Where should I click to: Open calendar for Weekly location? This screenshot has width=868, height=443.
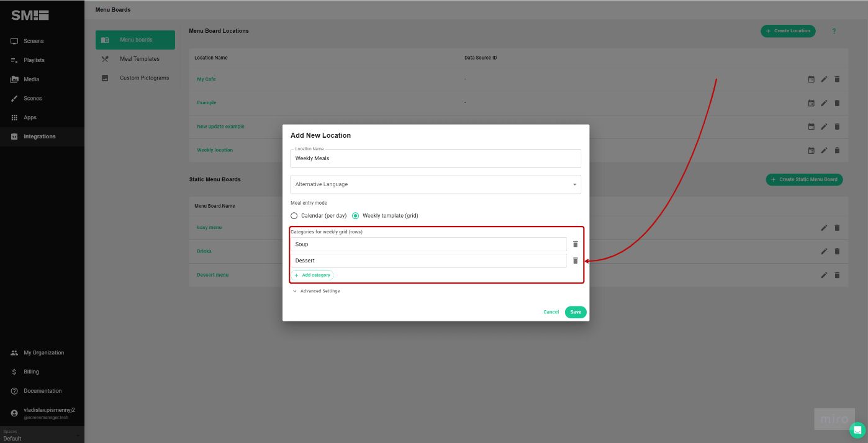click(x=811, y=150)
